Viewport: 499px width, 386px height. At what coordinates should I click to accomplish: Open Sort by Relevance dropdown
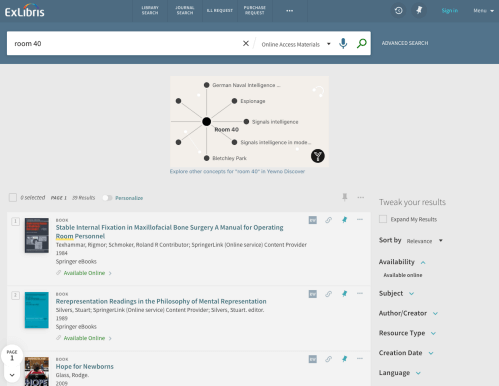(x=425, y=241)
